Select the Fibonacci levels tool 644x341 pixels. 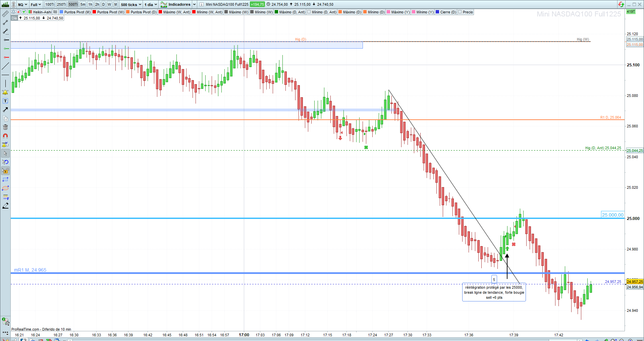5,197
